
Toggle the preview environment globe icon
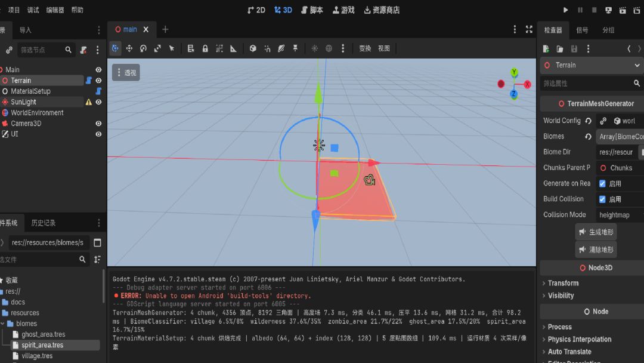(329, 48)
